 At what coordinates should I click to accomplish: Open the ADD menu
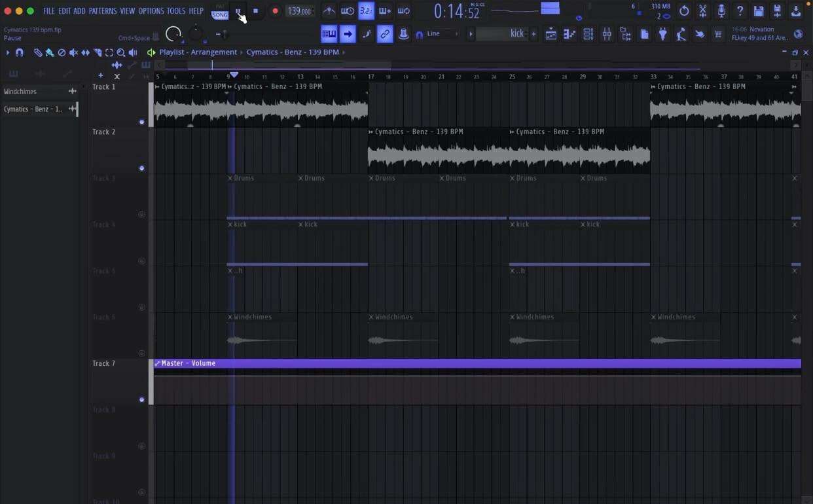[x=79, y=11]
